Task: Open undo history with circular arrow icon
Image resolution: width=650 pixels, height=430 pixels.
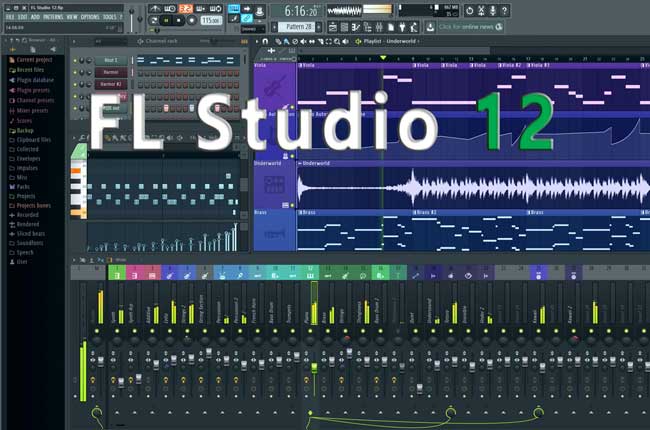Action: click(x=469, y=10)
